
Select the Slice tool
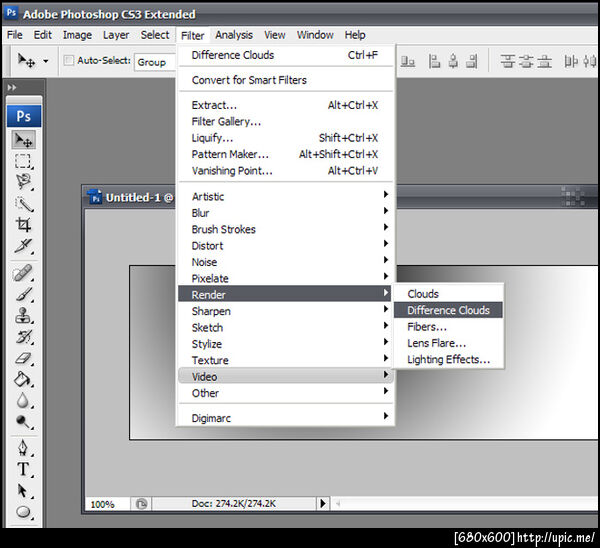(24, 246)
